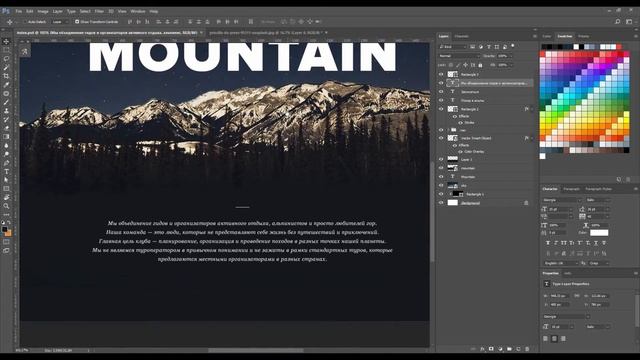The height and width of the screenshot is (360, 640).
Task: Switch to the Paragraph Styles tab
Action: tap(598, 189)
